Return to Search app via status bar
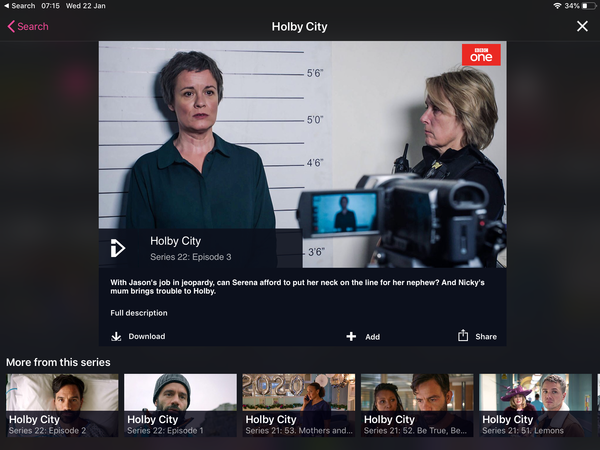The width and height of the screenshot is (600, 450). coord(20,6)
